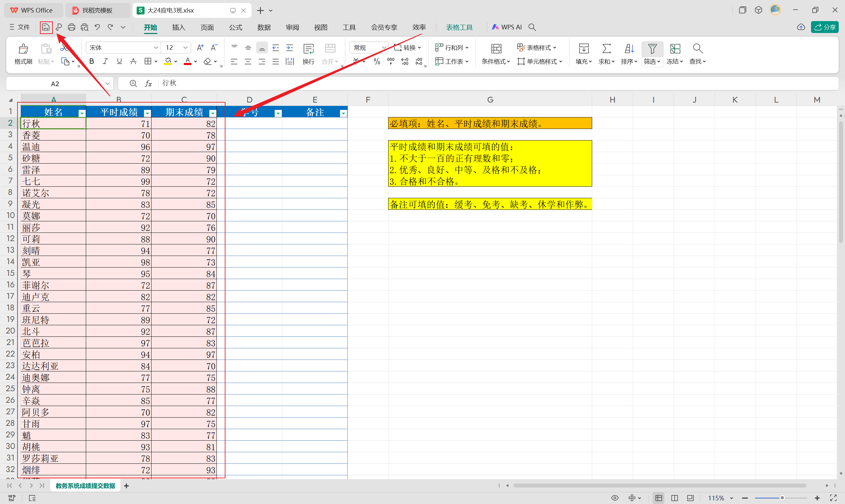Viewport: 845px width, 504px height.
Task: Click the Print icon in the toolbar
Action: pyautogui.click(x=71, y=27)
